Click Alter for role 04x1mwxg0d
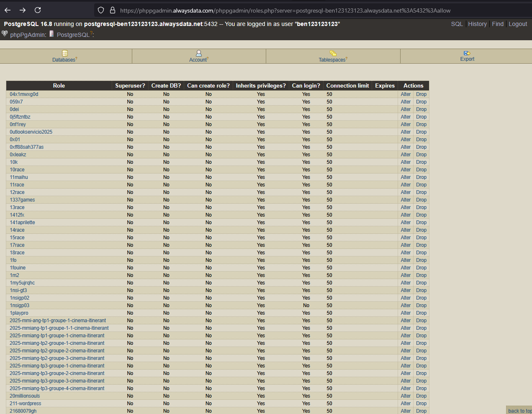 pyautogui.click(x=406, y=94)
